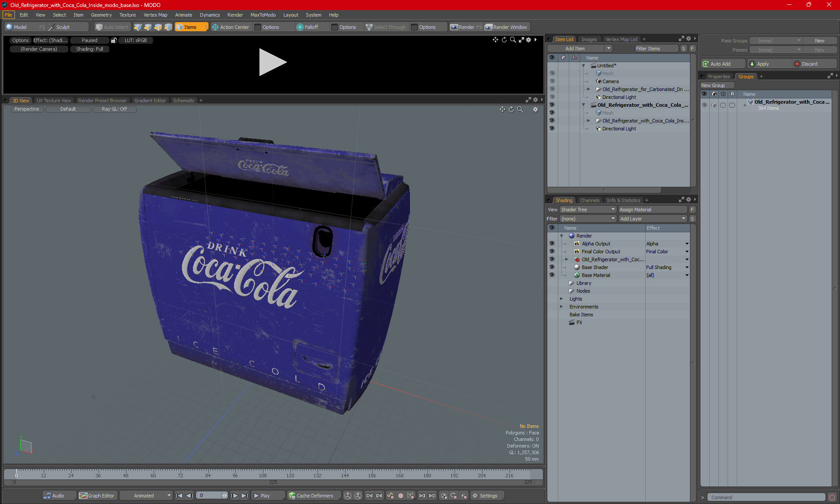The height and width of the screenshot is (504, 840).
Task: Click the Filter Items field
Action: (x=656, y=49)
